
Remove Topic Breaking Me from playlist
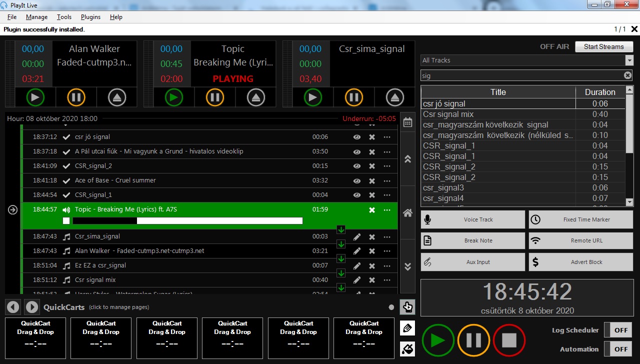point(372,210)
